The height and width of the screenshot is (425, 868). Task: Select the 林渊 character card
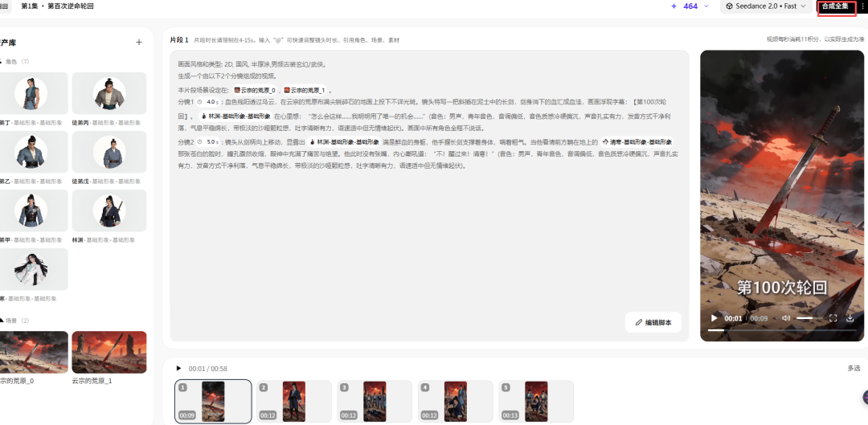coord(109,210)
